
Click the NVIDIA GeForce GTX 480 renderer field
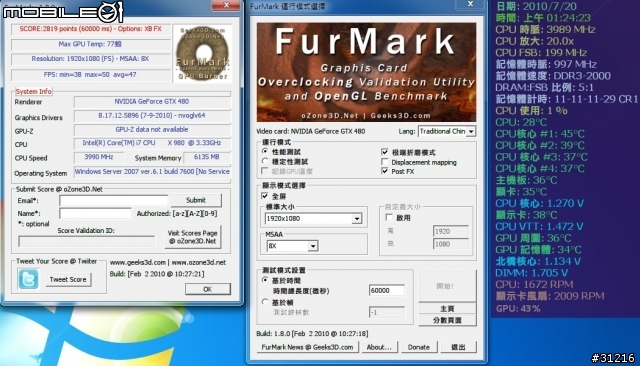[x=152, y=102]
